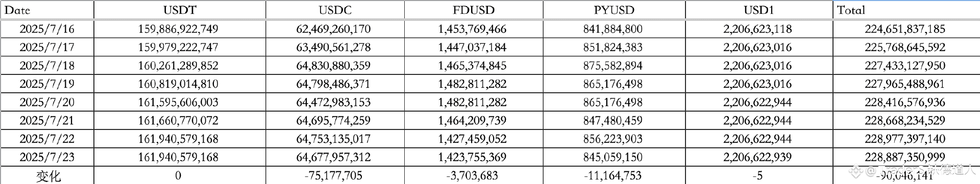Screen dimensions: 980x184
Task: Select the USDC column header
Action: pyautogui.click(x=335, y=10)
